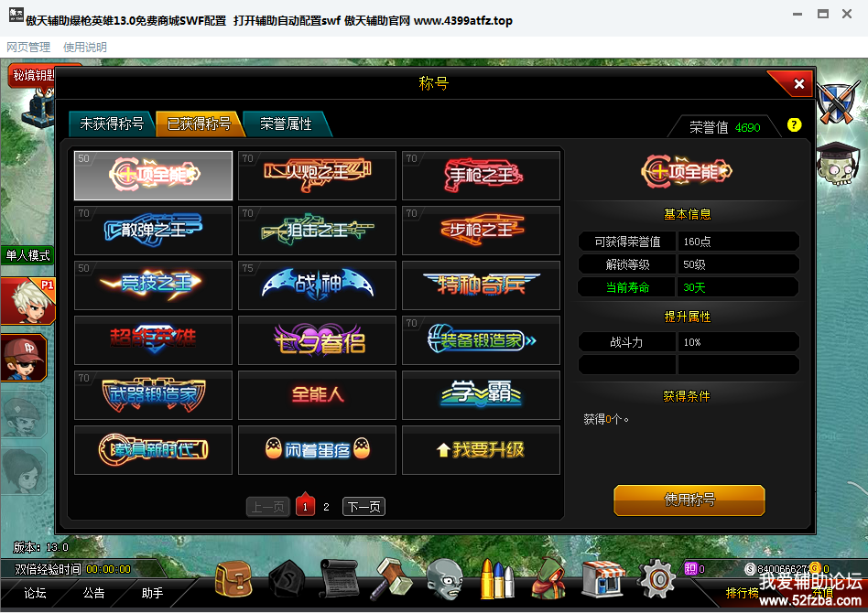Screen dimensions: 868x613
Task: Select the 载具新时代 title badge
Action: [x=153, y=450]
